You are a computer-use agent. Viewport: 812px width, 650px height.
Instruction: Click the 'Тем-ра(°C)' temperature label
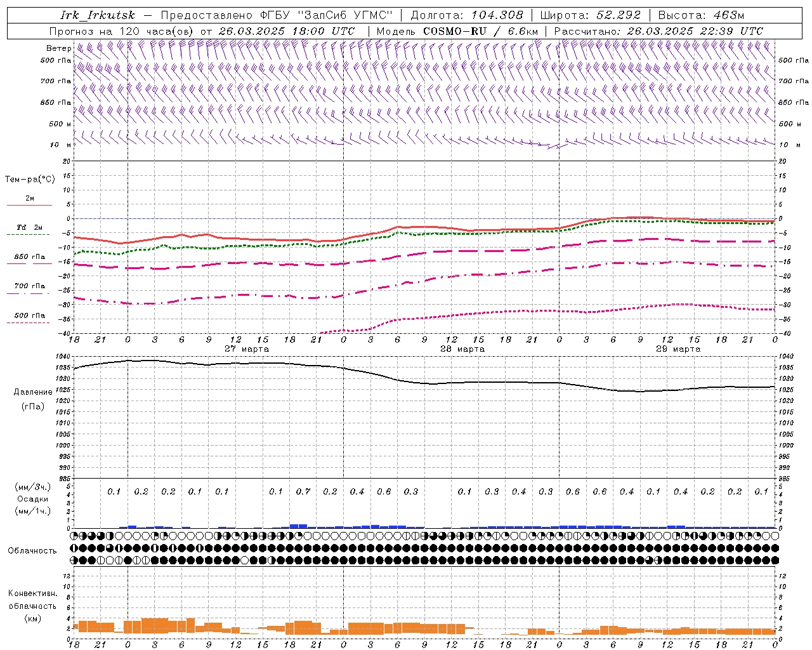click(30, 180)
